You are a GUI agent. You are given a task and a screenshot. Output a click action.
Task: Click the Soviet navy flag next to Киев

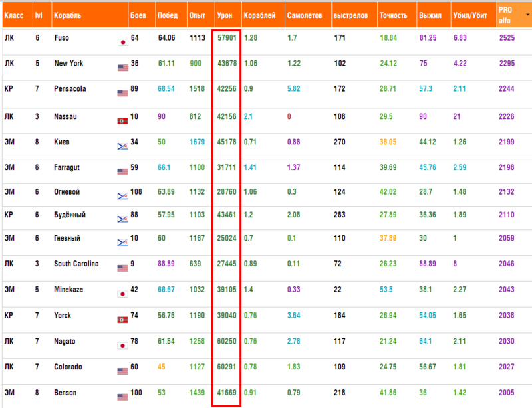pyautogui.click(x=123, y=146)
